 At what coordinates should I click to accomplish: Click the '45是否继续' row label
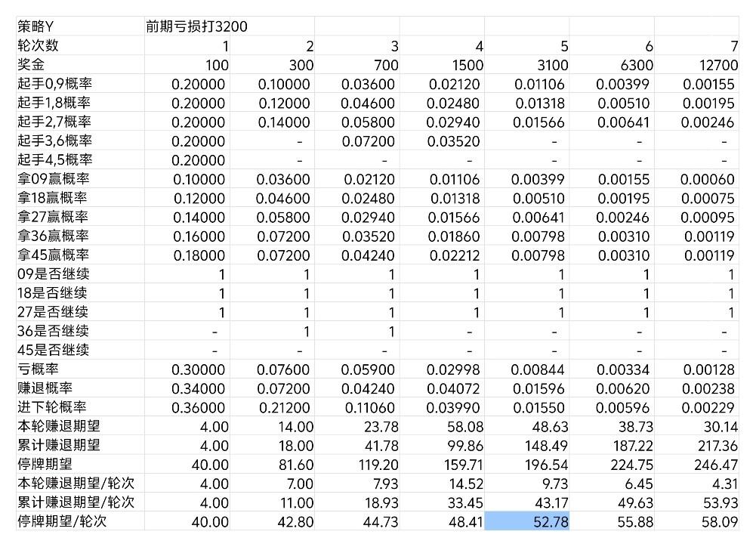point(53,351)
